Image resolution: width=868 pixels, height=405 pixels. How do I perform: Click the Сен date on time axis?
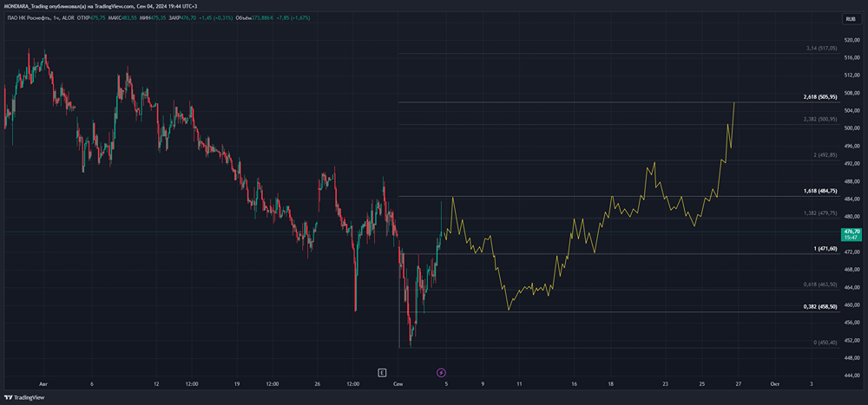(x=398, y=382)
